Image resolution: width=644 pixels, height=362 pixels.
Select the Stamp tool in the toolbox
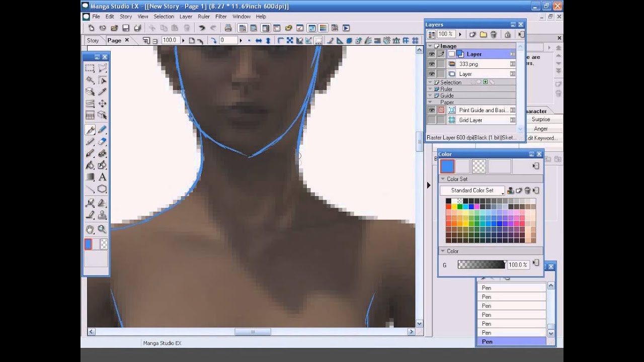(102, 215)
